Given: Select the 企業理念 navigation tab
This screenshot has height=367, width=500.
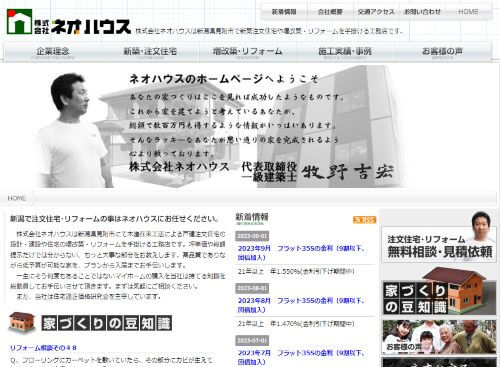Looking at the screenshot, I should click(53, 53).
